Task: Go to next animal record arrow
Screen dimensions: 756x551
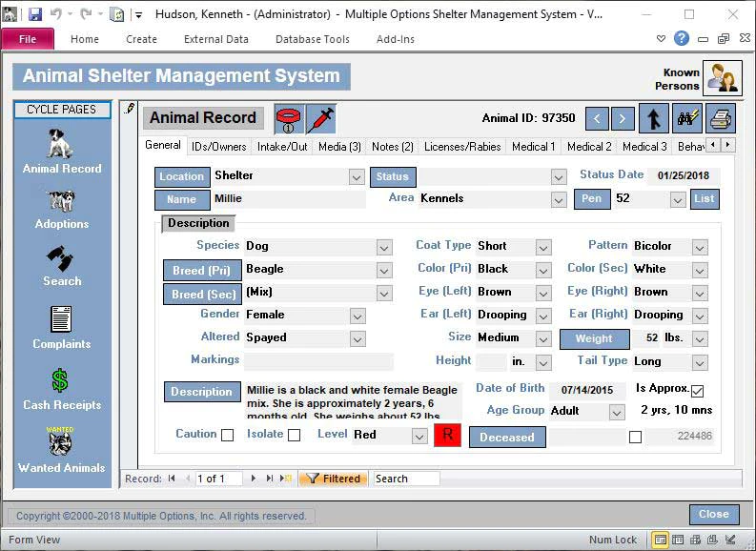Action: coord(622,118)
